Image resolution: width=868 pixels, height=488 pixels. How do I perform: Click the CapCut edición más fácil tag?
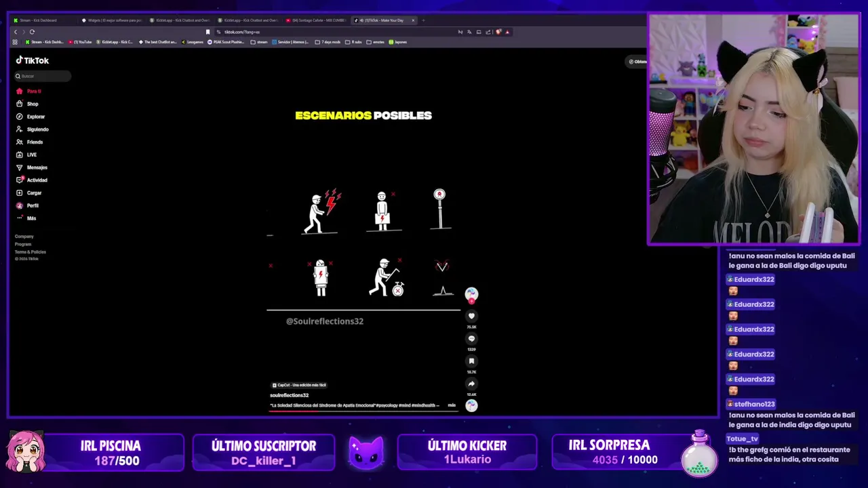(299, 385)
